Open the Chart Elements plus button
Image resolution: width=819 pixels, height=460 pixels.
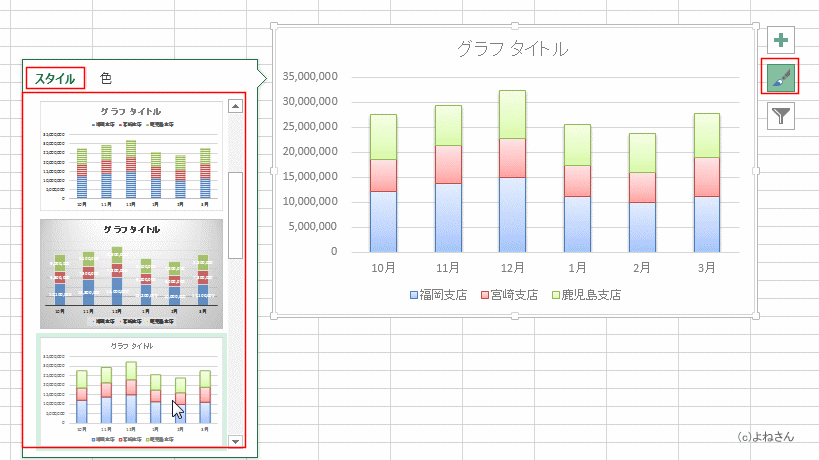(781, 40)
